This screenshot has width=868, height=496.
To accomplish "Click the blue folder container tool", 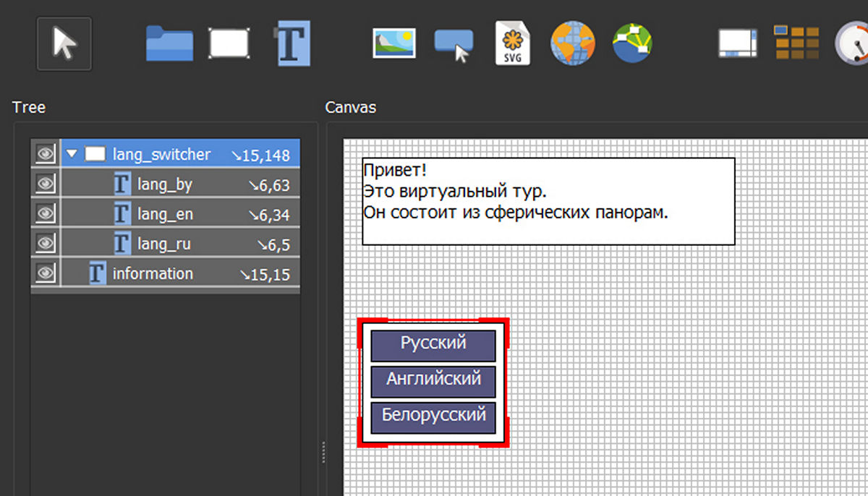I will 169,43.
